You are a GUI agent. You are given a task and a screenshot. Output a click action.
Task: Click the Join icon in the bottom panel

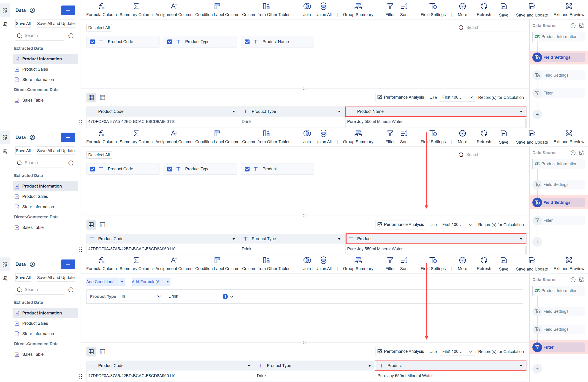(307, 260)
